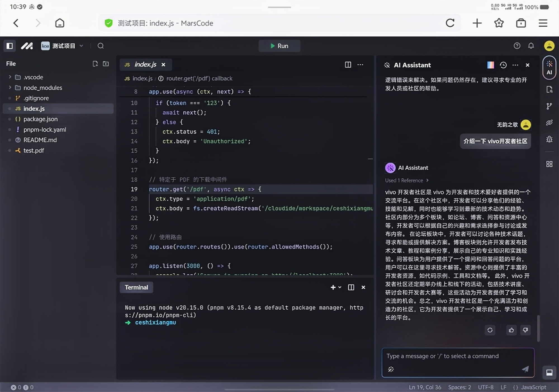Open the browser home page

pos(60,23)
